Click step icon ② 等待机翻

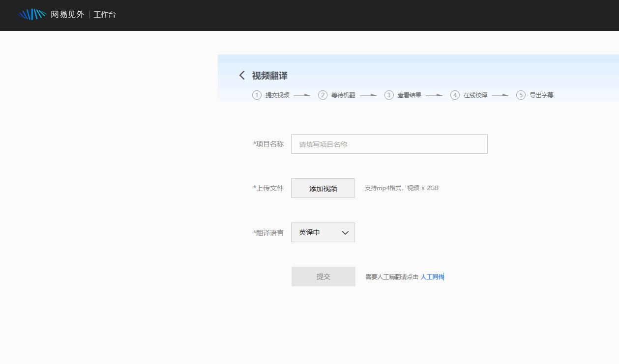click(323, 95)
